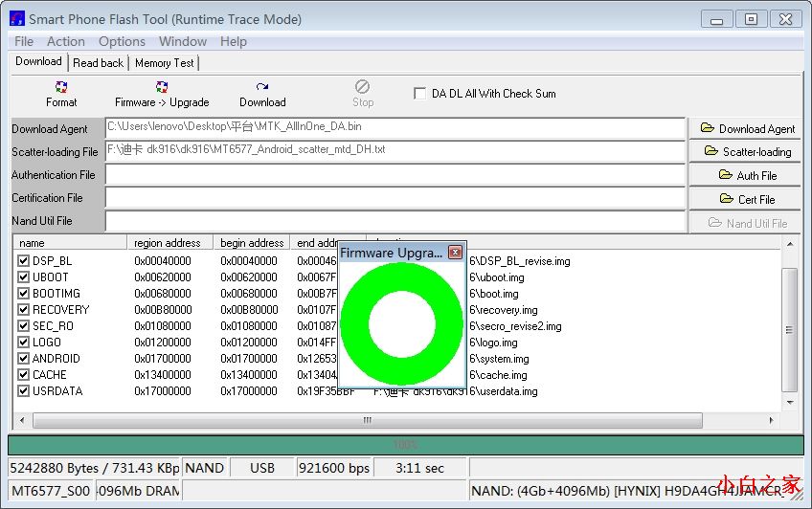
Task: Click the partition list scroll up arrow
Action: (790, 244)
